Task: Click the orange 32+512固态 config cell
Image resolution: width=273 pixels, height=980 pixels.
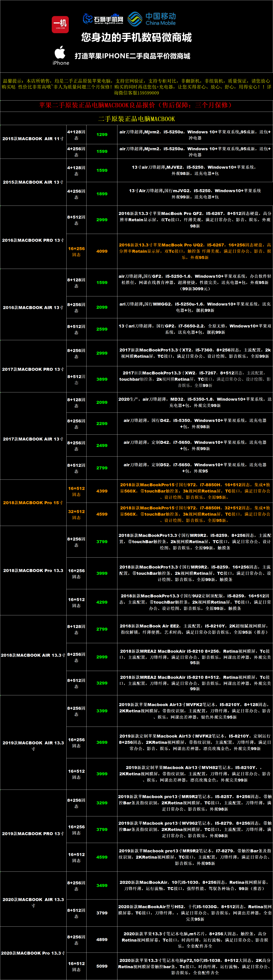Action: tap(76, 514)
